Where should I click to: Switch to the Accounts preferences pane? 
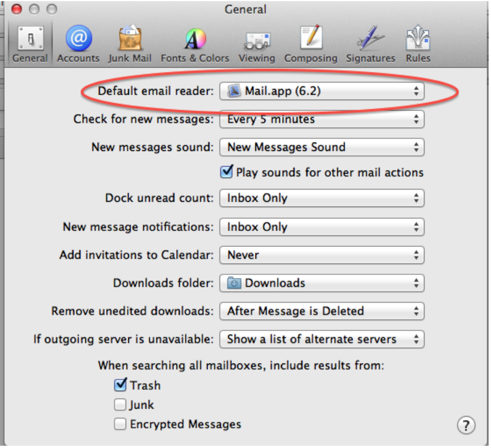point(78,44)
